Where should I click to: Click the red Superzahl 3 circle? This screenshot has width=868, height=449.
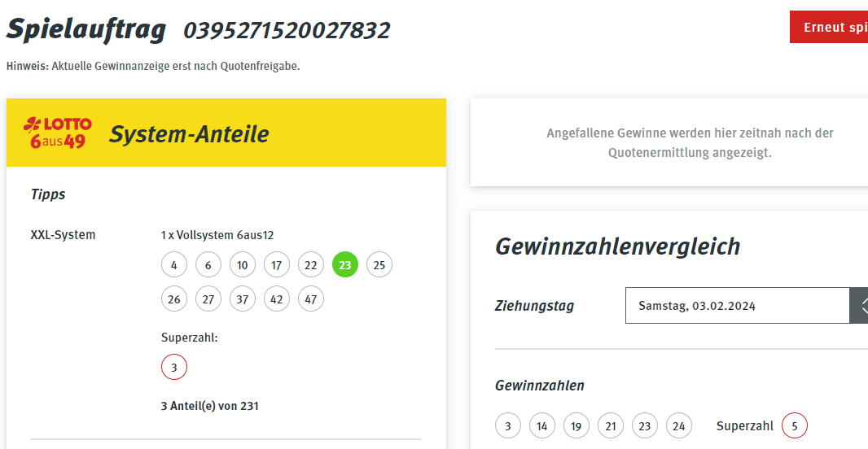tap(174, 367)
